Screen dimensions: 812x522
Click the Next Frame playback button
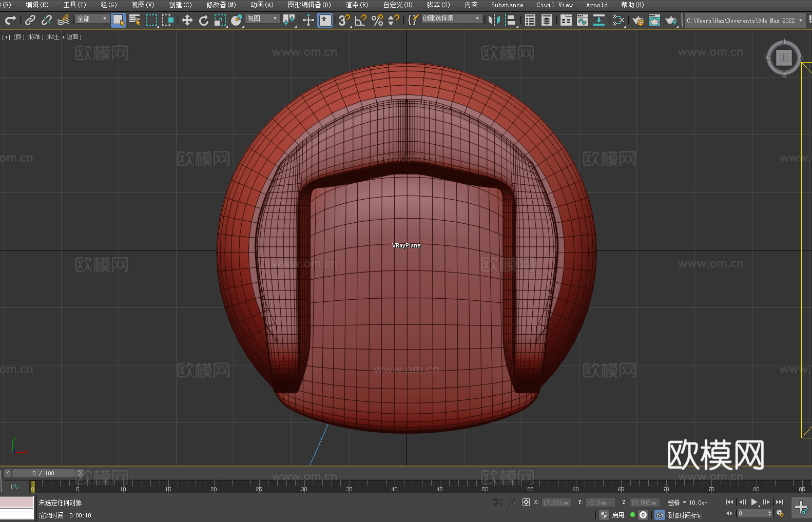tap(766, 502)
